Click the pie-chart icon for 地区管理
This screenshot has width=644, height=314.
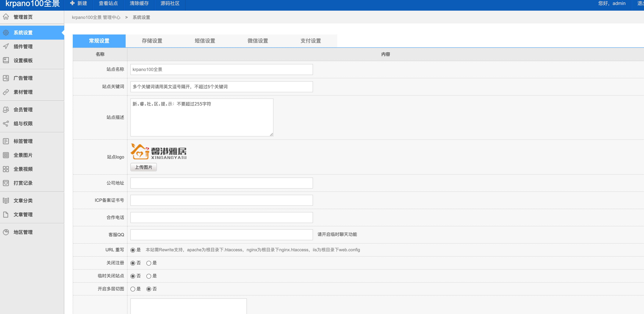(x=6, y=232)
